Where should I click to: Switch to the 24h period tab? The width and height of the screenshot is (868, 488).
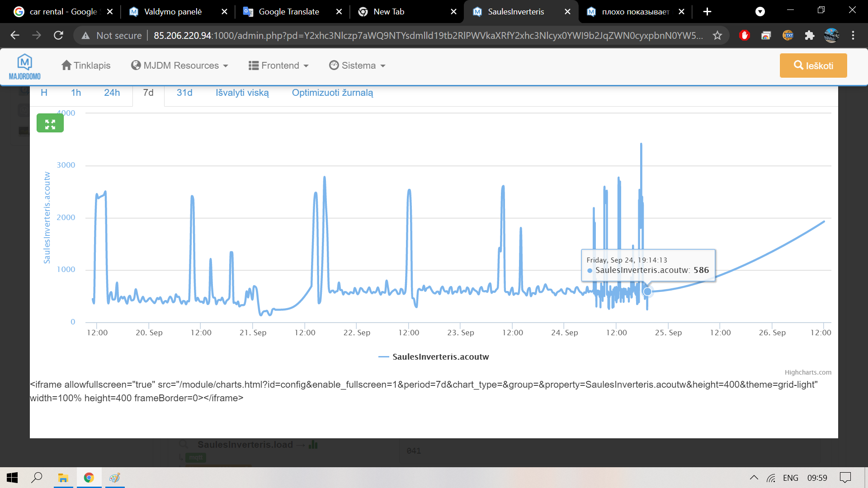(x=112, y=93)
